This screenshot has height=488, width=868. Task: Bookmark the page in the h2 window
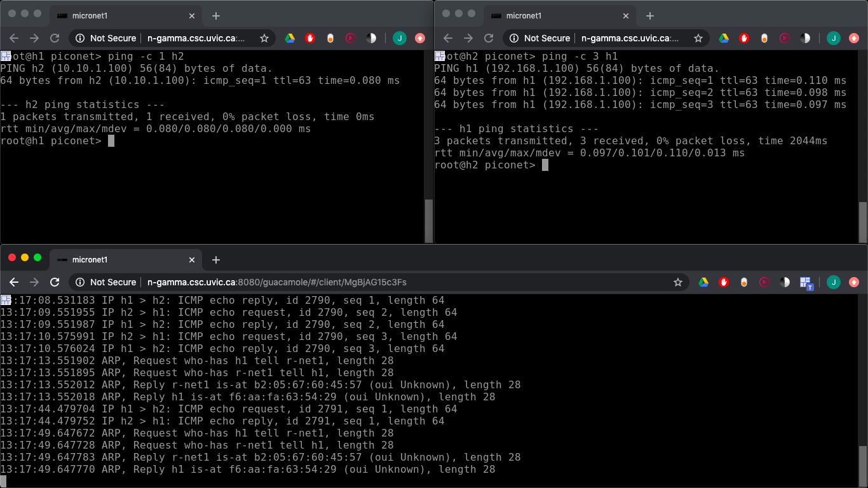pos(698,38)
